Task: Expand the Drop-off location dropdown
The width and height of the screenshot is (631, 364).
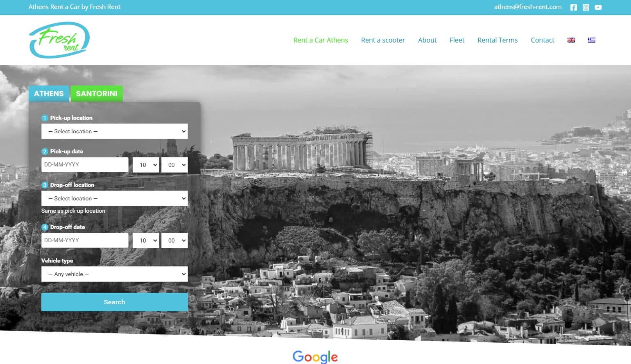Action: (x=114, y=198)
